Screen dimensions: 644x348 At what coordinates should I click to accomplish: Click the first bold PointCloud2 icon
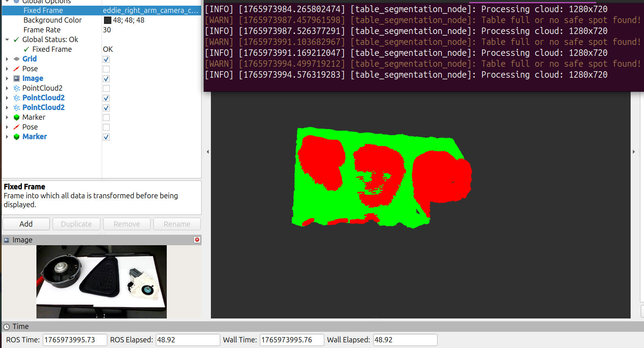tap(17, 98)
